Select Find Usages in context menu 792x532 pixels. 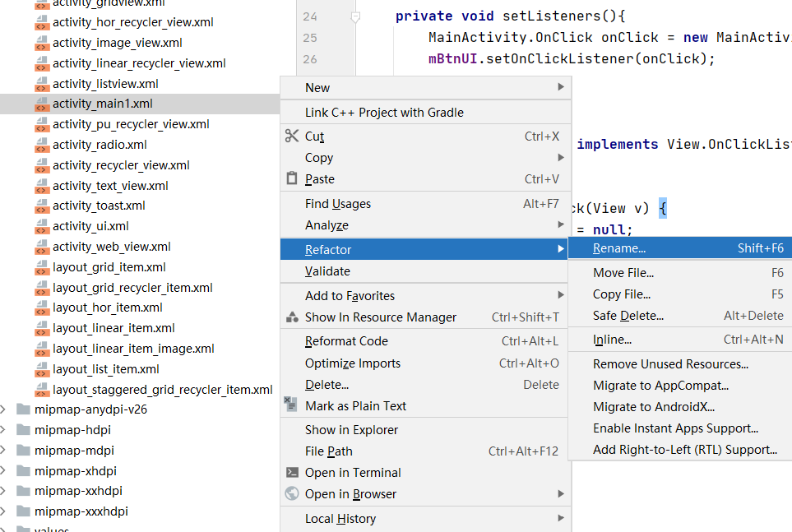pyautogui.click(x=338, y=204)
